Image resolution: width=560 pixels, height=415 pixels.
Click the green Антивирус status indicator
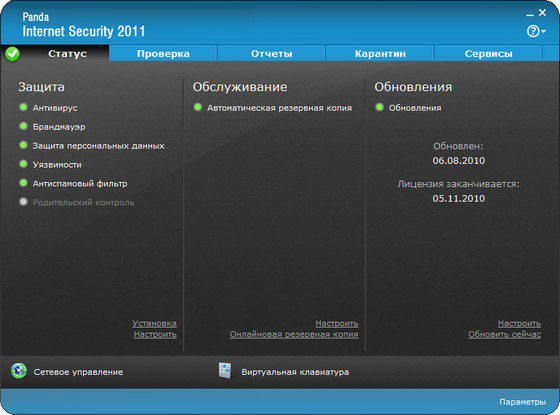coord(24,107)
